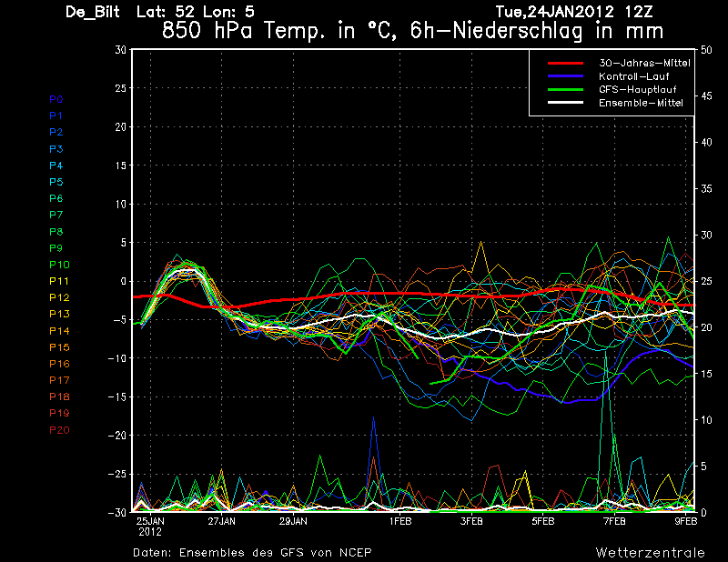Click the Kontroll-Lauf legend text
728x562 pixels.
coord(633,76)
